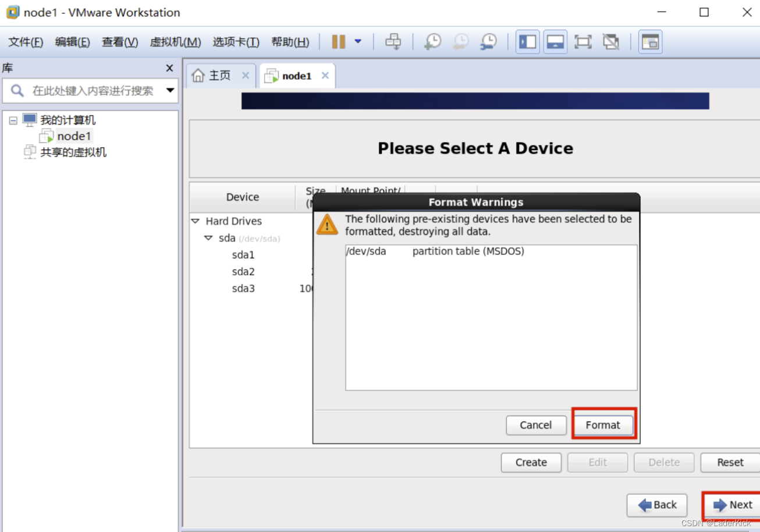Click the Reset button
This screenshot has height=532, width=760.
coord(730,462)
